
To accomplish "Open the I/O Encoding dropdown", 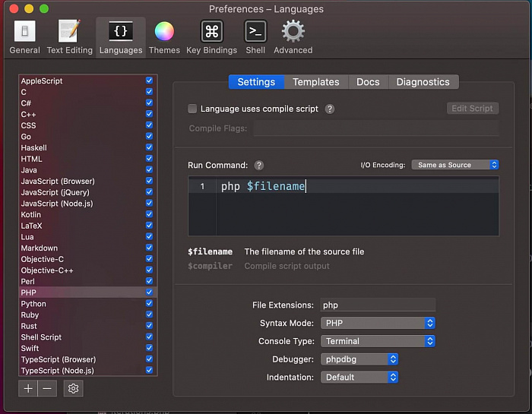I will [x=454, y=165].
